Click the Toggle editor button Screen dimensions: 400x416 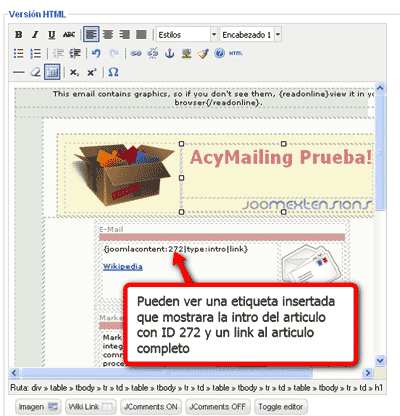281,407
